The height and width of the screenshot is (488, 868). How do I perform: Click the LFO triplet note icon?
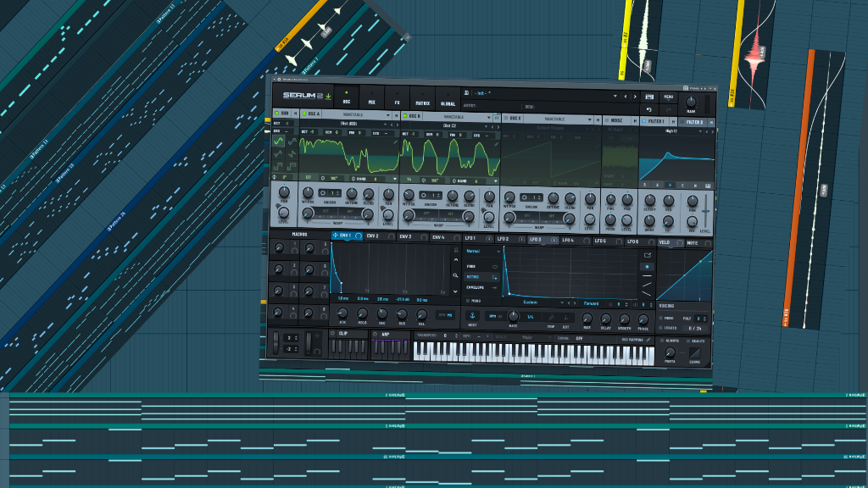[x=551, y=318]
